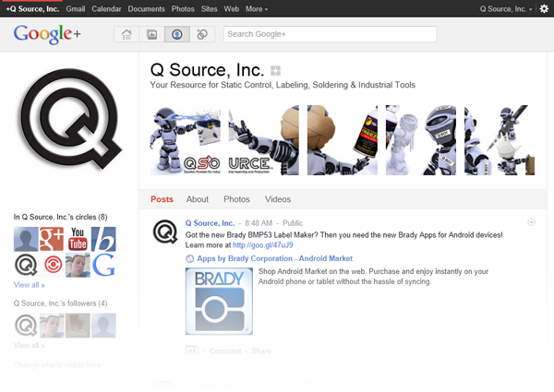Open the Google+ avatar in circles list
Image resolution: width=554 pixels, height=392 pixels.
pos(52,239)
